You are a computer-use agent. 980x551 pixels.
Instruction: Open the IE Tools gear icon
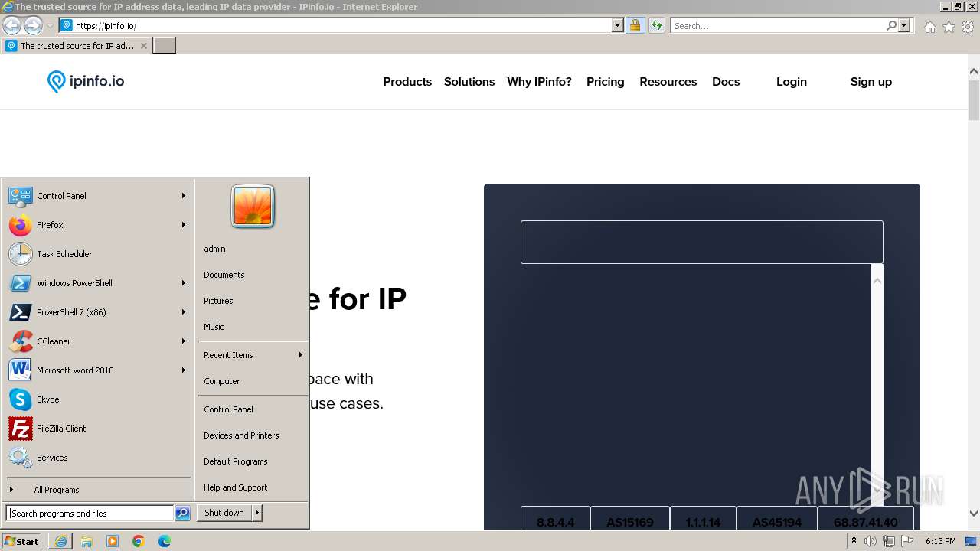point(968,27)
